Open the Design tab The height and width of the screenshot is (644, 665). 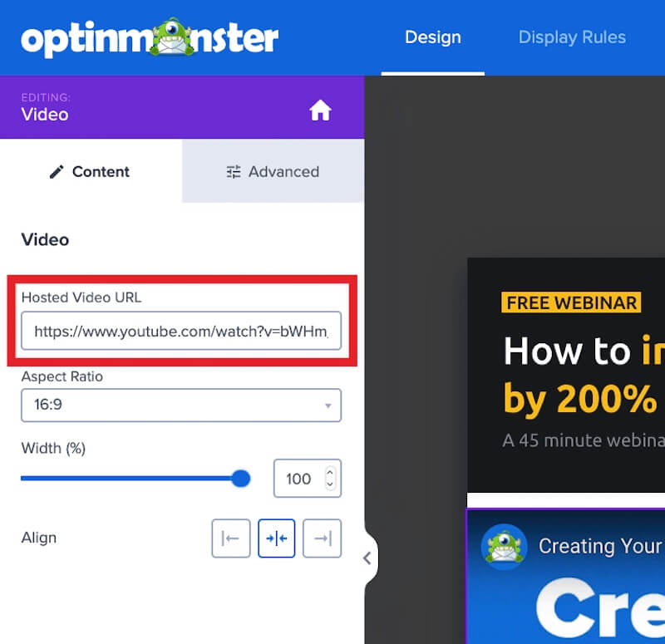(432, 37)
